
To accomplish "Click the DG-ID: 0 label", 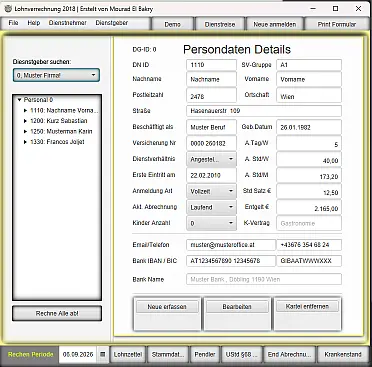I will pyautogui.click(x=144, y=50).
